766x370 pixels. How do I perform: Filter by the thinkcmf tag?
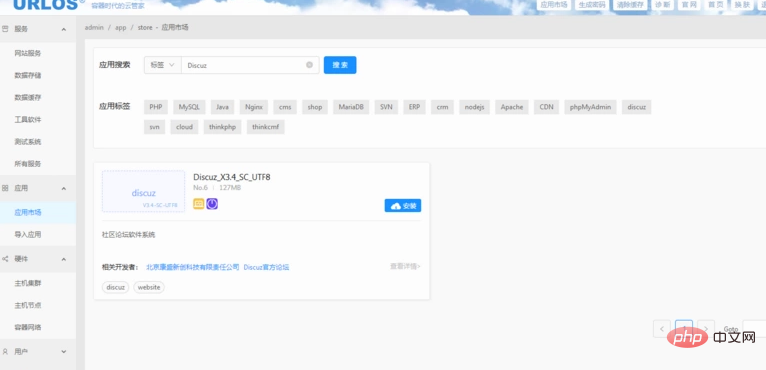(265, 127)
